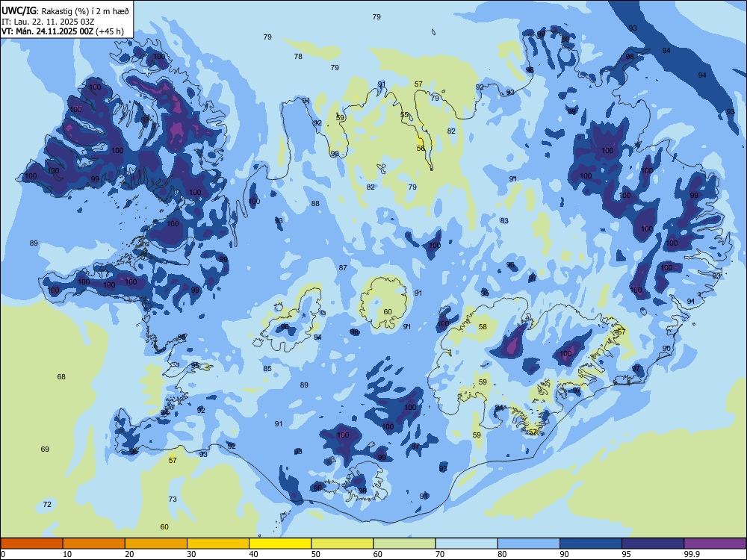Select the dark orange 0–10 legend swatch
Viewport: 747px width, 560px height.
click(31, 544)
